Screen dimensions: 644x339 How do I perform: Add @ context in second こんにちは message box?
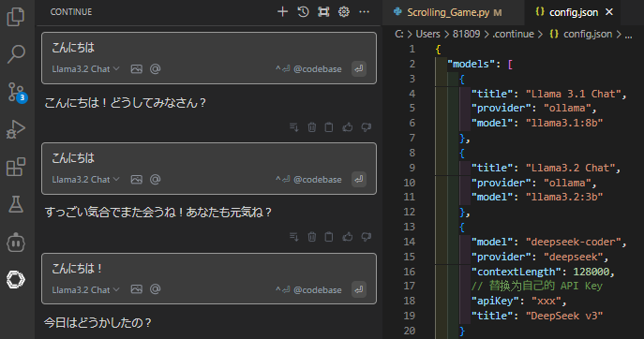tap(155, 180)
